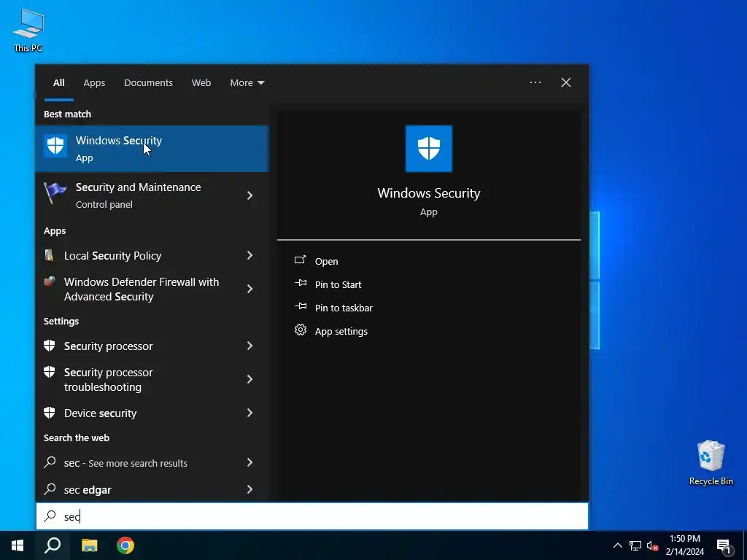Click the shield beside Security processor troubleshooting
The height and width of the screenshot is (560, 747).
tap(50, 372)
